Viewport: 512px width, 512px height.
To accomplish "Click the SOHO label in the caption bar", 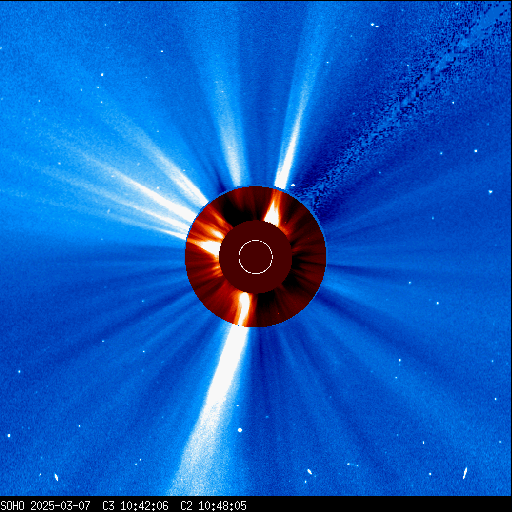I will click(13, 505).
